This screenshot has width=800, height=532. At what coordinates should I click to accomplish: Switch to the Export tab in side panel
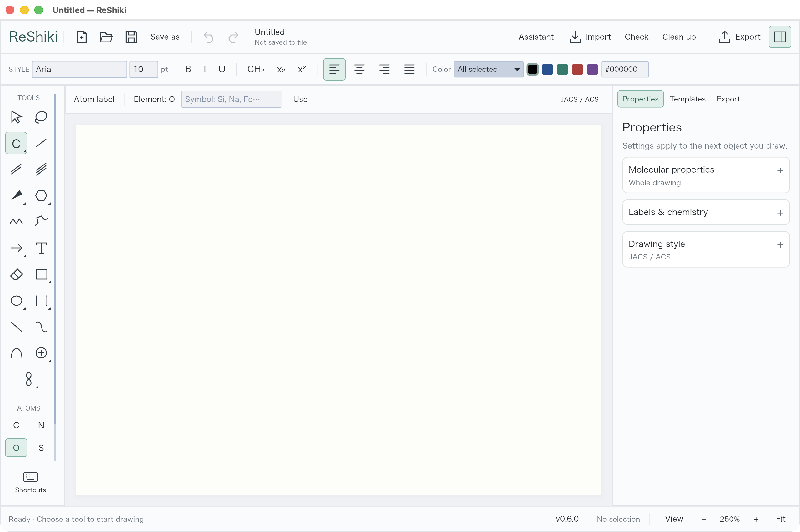click(728, 99)
